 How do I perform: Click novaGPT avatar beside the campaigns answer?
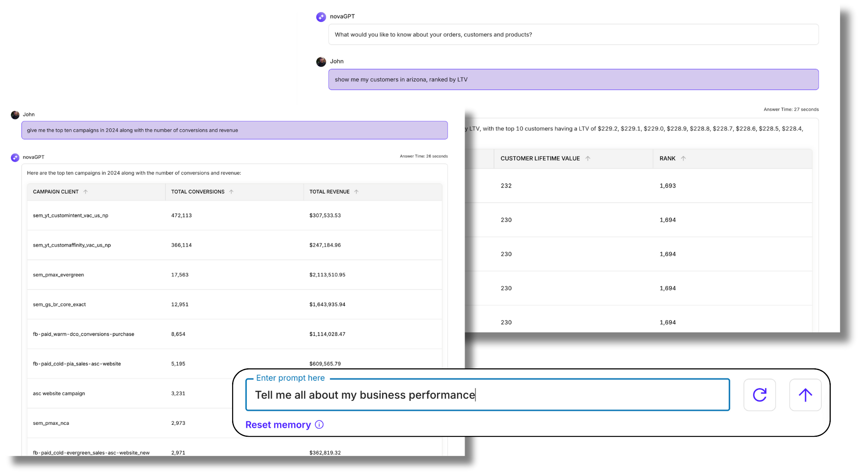(x=15, y=157)
